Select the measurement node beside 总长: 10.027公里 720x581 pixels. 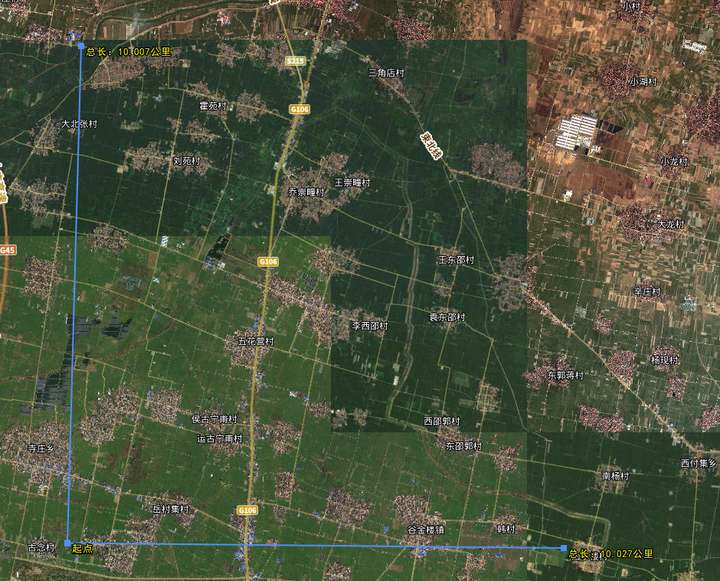coord(564,548)
